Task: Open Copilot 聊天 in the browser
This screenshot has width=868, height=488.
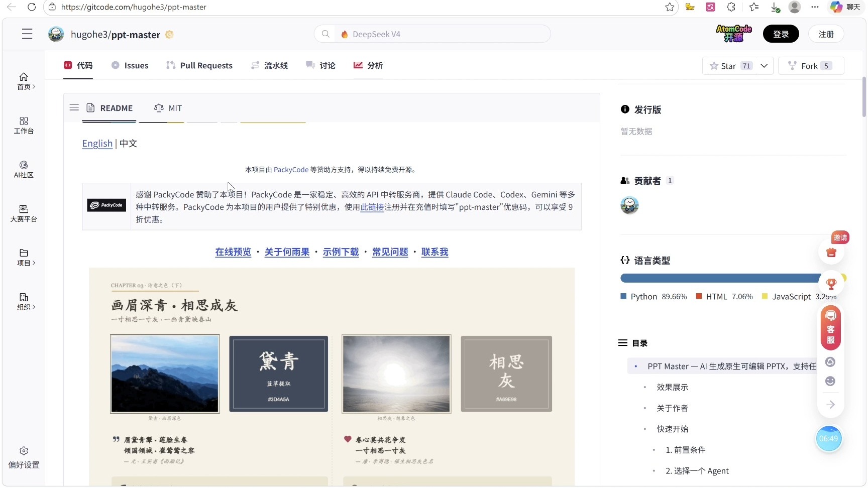Action: (x=845, y=7)
